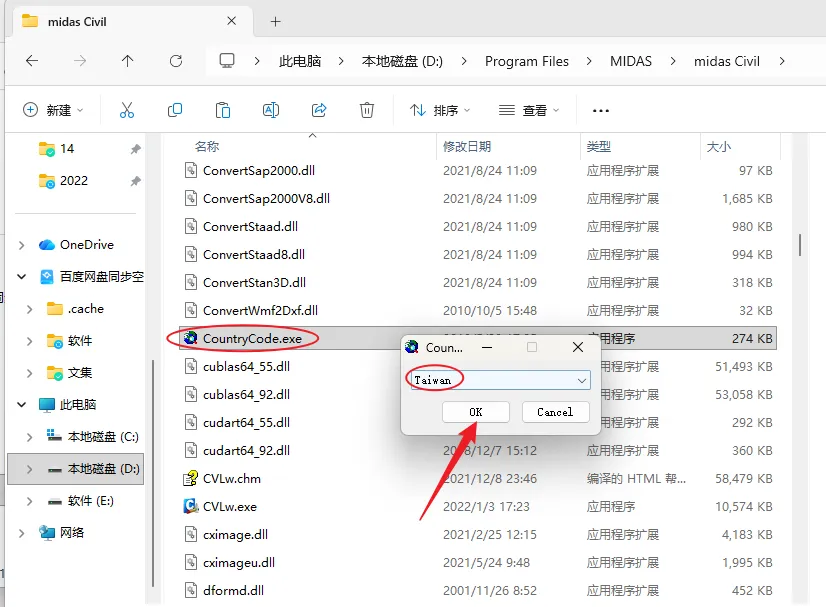Open the 2022 pinned folder
The image size is (826, 607).
click(x=74, y=181)
